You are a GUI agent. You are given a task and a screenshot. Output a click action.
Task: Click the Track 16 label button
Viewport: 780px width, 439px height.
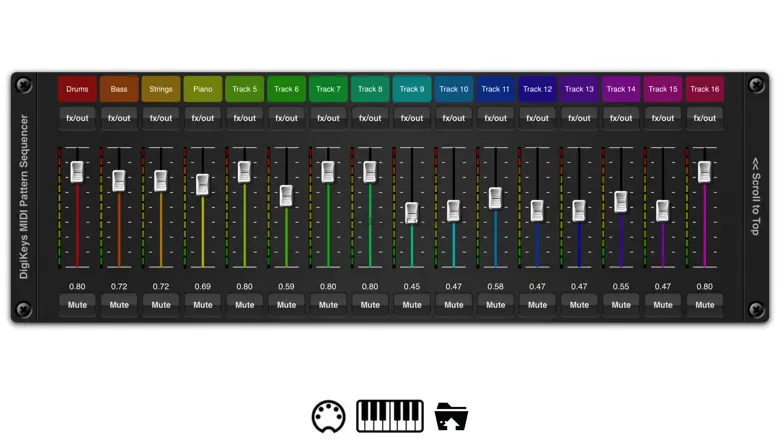pos(704,89)
